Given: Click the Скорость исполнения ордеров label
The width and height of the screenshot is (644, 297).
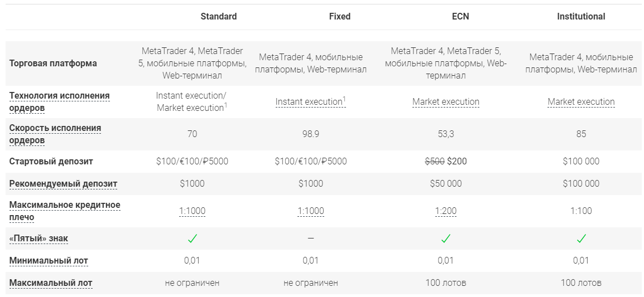Looking at the screenshot, I should [x=55, y=134].
